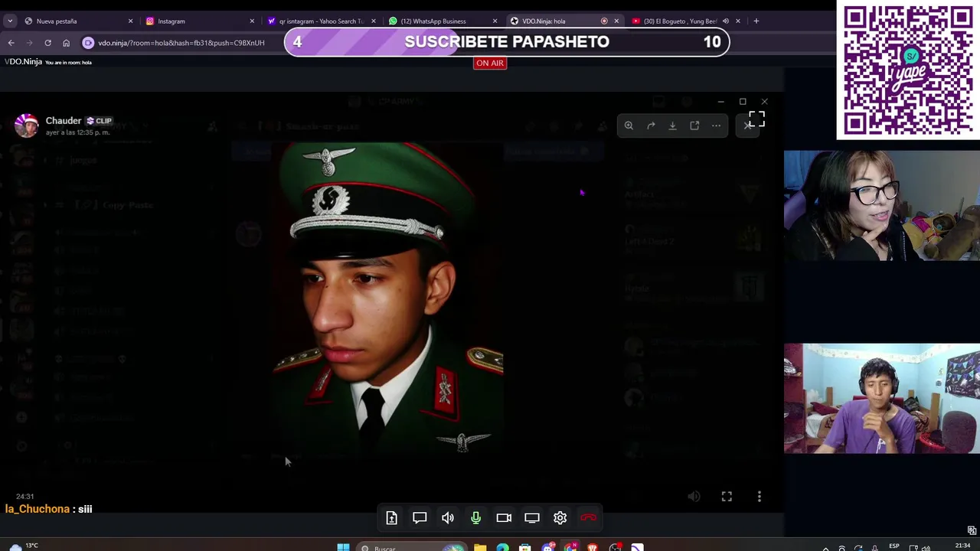The width and height of the screenshot is (980, 551).
Task: Open the tab search dropdown arrow
Action: (x=8, y=21)
